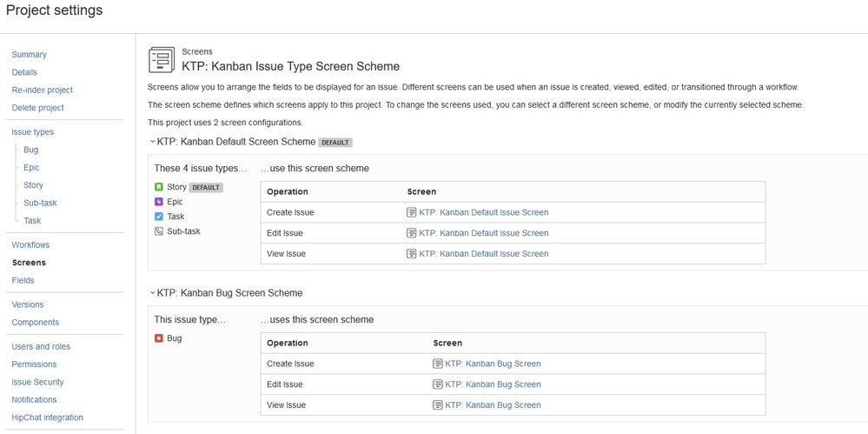Open Edit Issue's Kanban Bug Screen link
This screenshot has width=868, height=434.
tap(493, 384)
